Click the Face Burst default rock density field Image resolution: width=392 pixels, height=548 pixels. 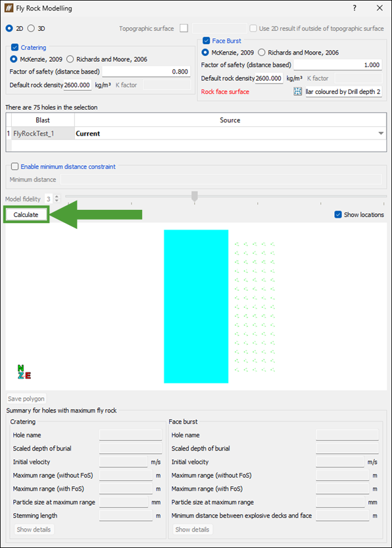point(268,78)
